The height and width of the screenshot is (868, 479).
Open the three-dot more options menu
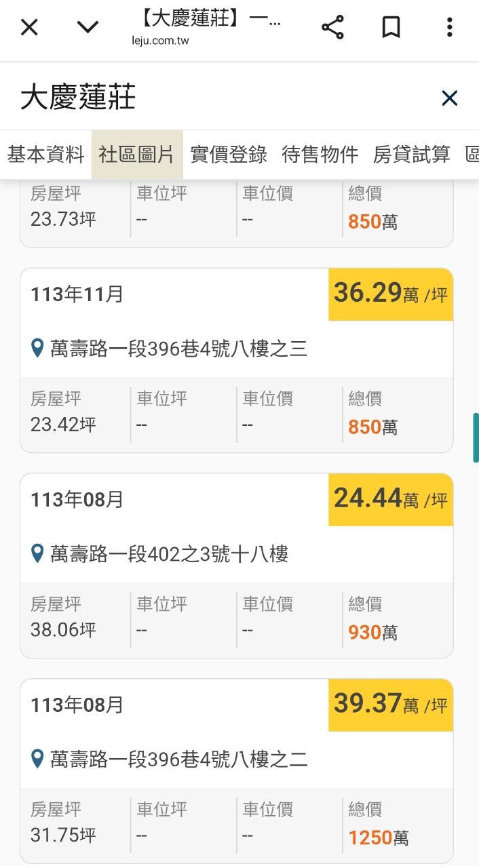pos(449,27)
